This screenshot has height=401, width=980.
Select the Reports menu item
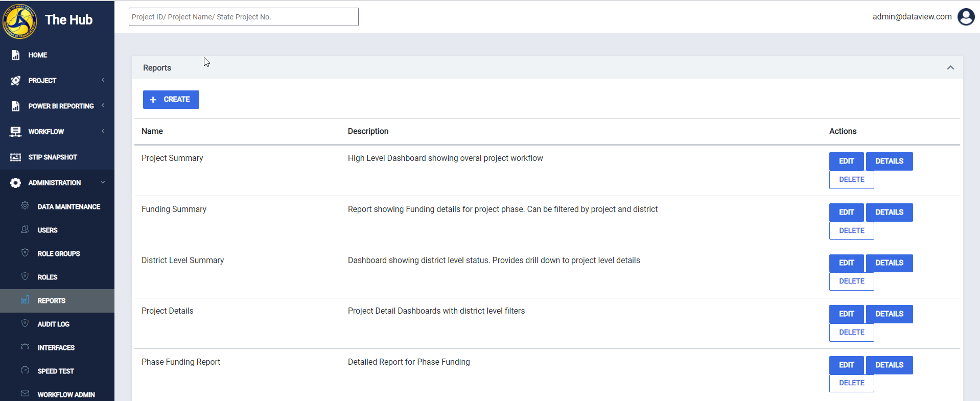[57, 300]
